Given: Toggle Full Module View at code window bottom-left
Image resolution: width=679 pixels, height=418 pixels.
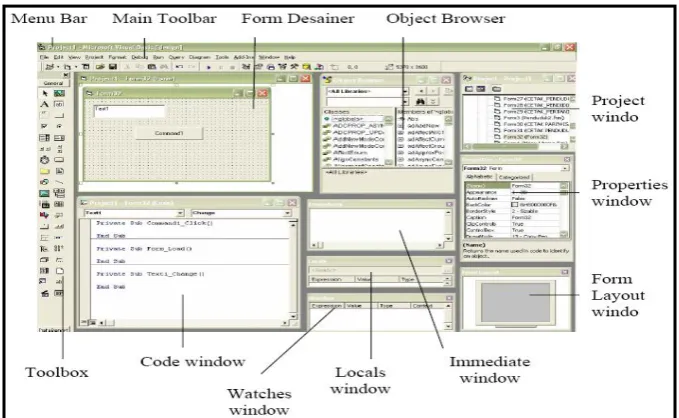Looking at the screenshot, I should (92, 322).
